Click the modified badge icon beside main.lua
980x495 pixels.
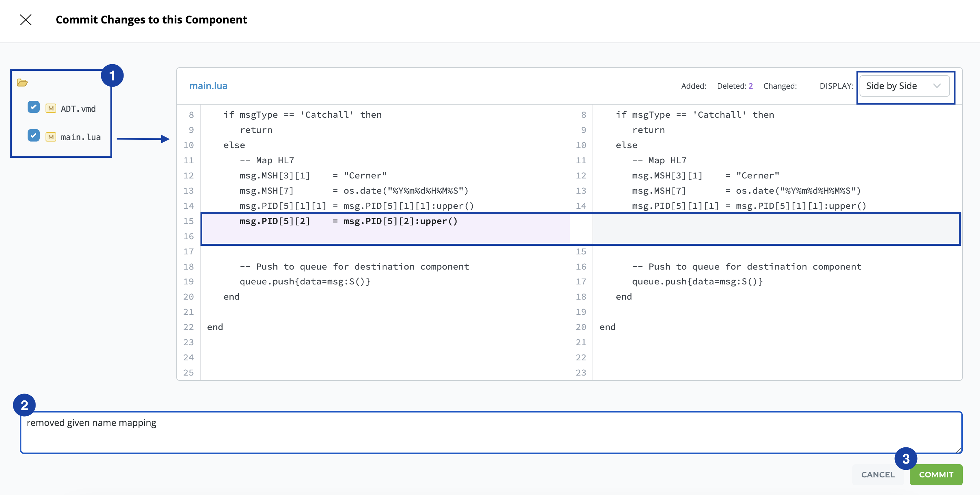(51, 137)
